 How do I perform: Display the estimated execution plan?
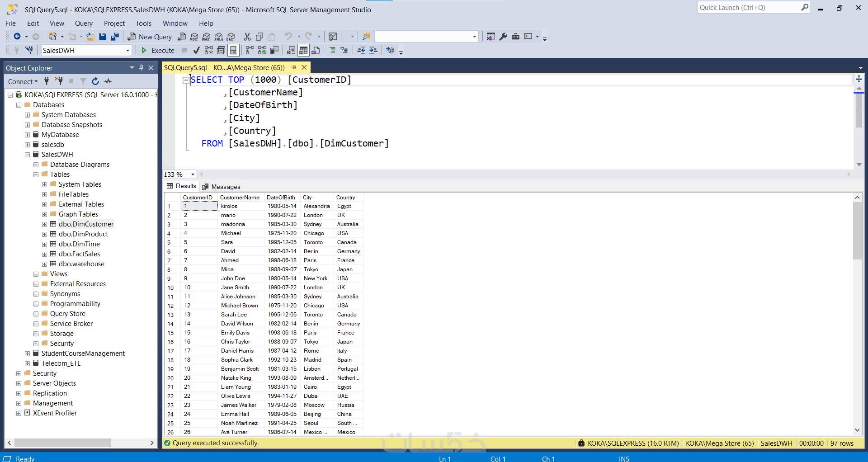pyautogui.click(x=209, y=50)
